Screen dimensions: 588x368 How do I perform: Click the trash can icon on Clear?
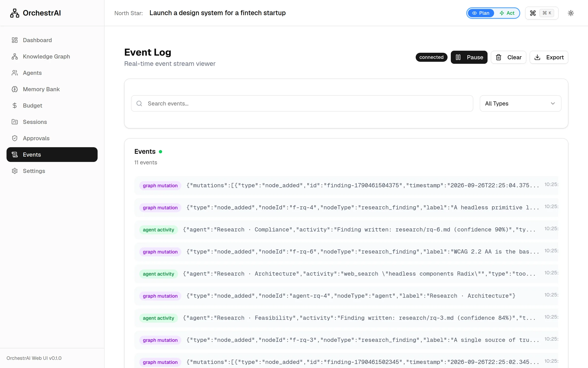[499, 57]
